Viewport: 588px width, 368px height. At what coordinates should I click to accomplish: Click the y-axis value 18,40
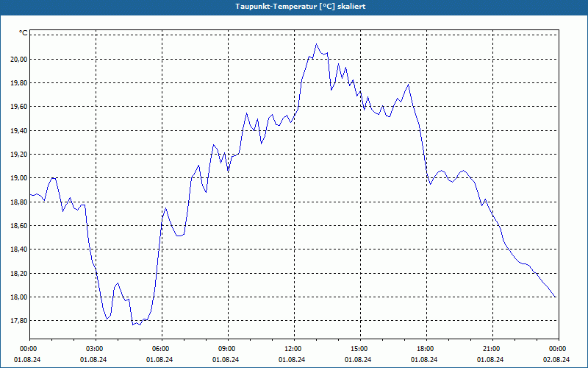(x=18, y=250)
